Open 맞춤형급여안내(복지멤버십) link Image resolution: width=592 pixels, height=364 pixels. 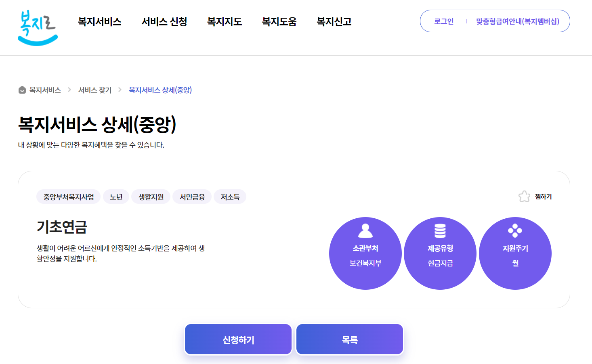518,21
